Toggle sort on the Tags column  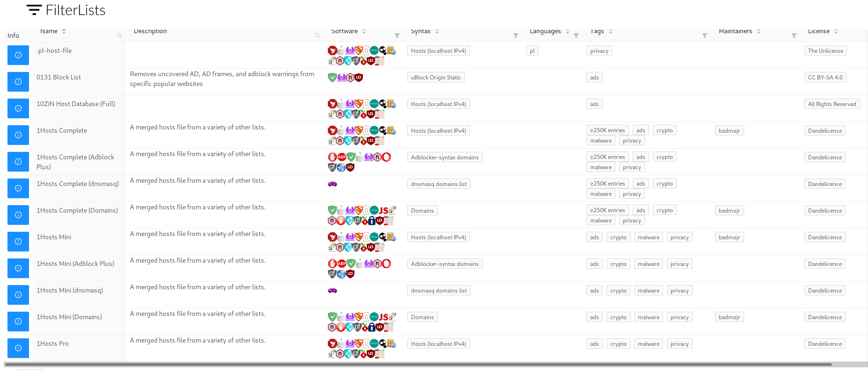point(610,31)
